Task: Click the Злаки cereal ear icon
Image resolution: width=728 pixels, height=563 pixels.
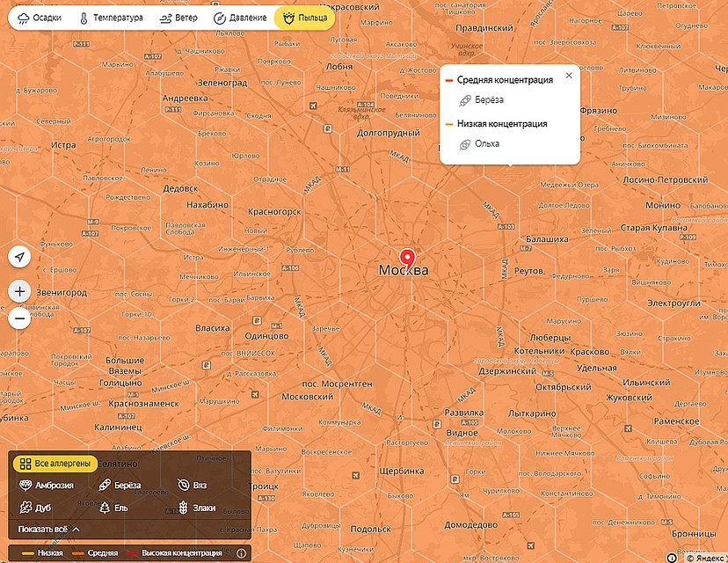Action: point(184,508)
